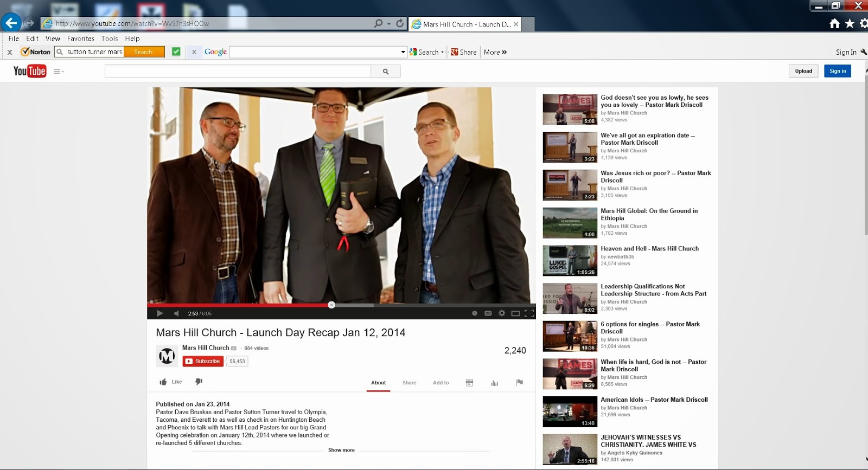Click the video progress scrubber handle

click(331, 305)
